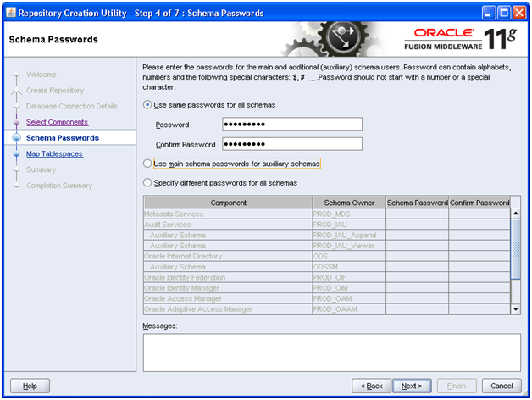The width and height of the screenshot is (532, 400).
Task: Go to the Map Tablespaces step
Action: point(54,154)
